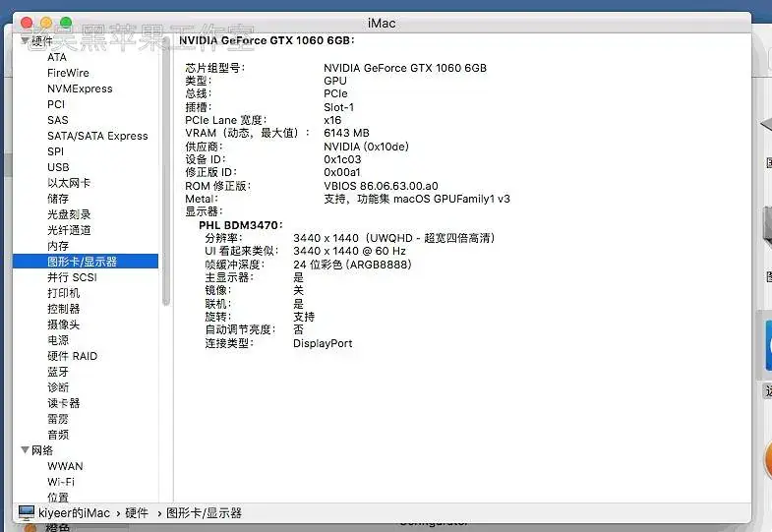Viewport: 772px width, 532px height.
Task: Show 电源 information
Action: [58, 340]
